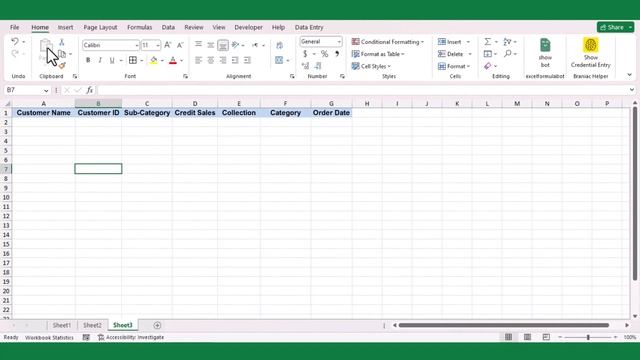The height and width of the screenshot is (360, 640).
Task: Open the General number format dropdown
Action: tap(339, 42)
